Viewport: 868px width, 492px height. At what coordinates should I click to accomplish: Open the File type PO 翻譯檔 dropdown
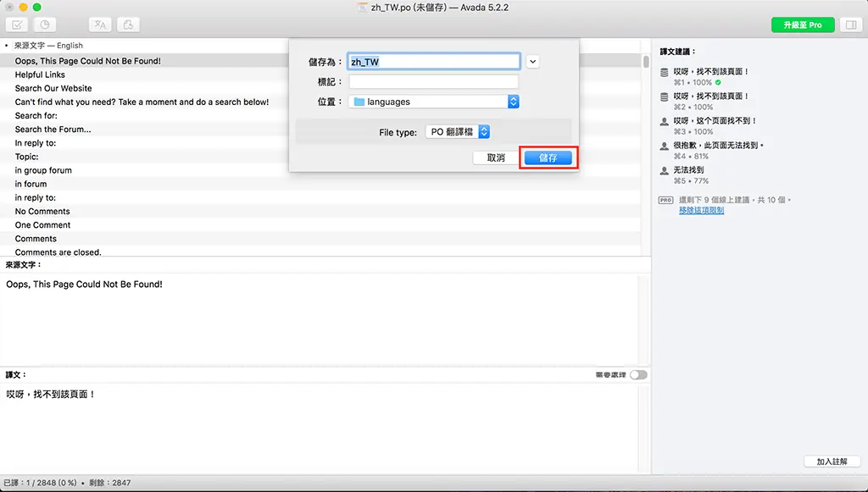pos(457,132)
